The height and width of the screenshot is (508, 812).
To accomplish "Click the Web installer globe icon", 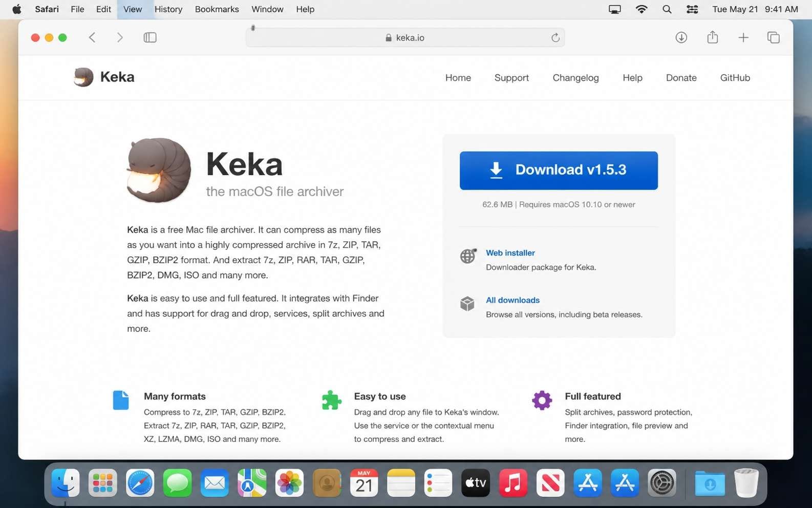I will [x=468, y=255].
